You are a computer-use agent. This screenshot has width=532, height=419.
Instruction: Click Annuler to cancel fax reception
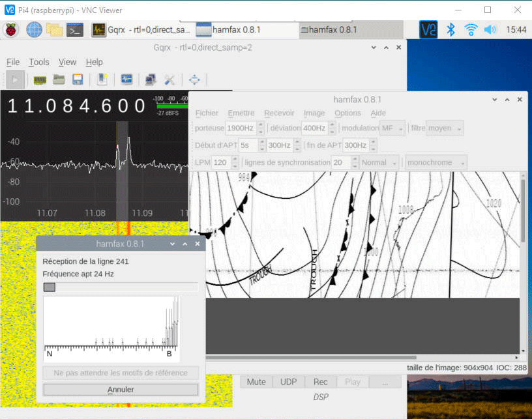tap(121, 390)
